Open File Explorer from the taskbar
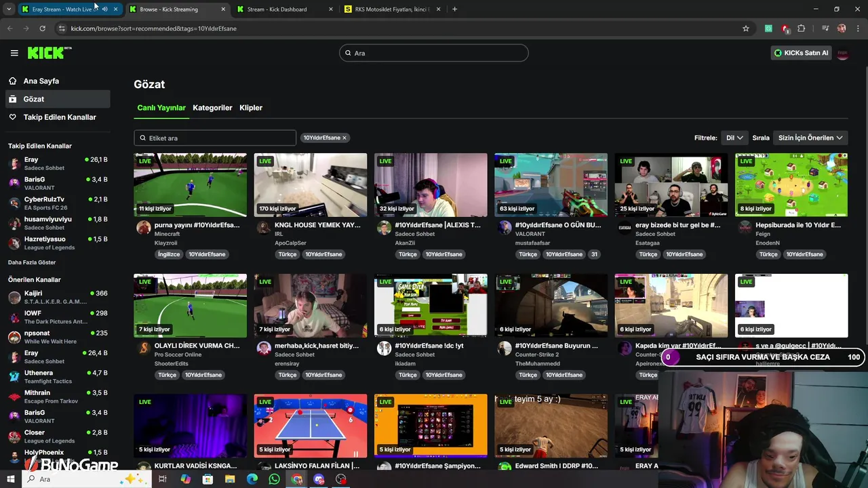 tap(229, 479)
